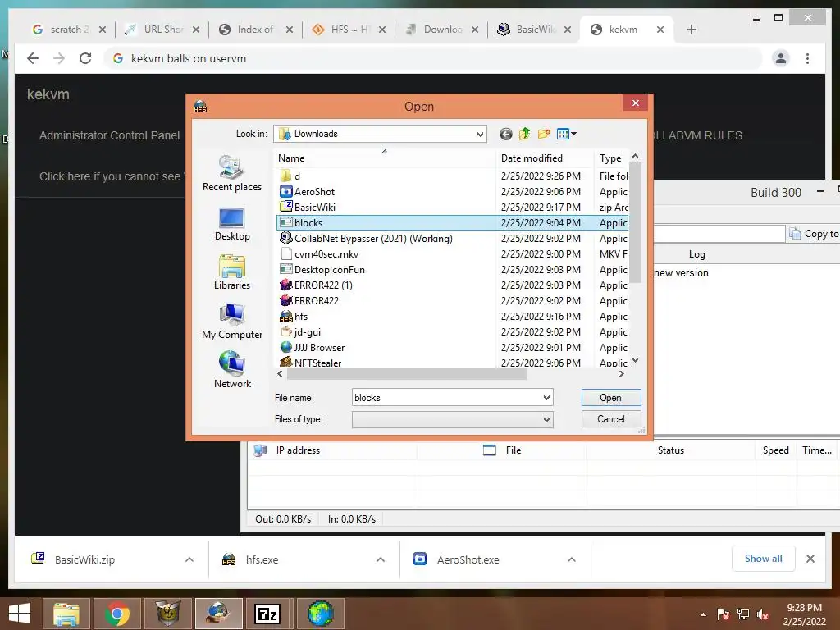Open Administrator Control Panel link

tap(109, 135)
